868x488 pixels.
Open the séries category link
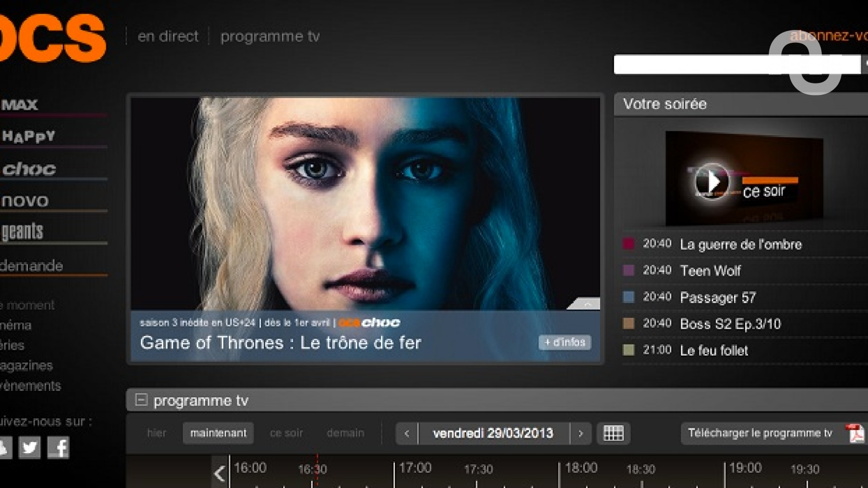tap(12, 345)
